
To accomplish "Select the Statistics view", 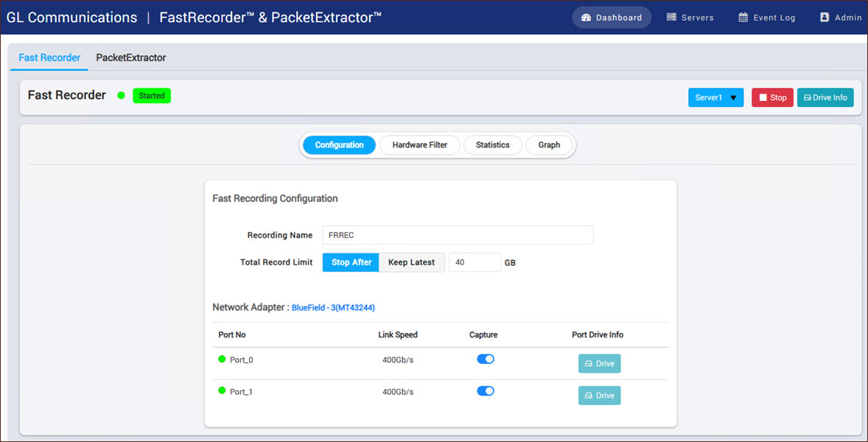I will pyautogui.click(x=493, y=145).
